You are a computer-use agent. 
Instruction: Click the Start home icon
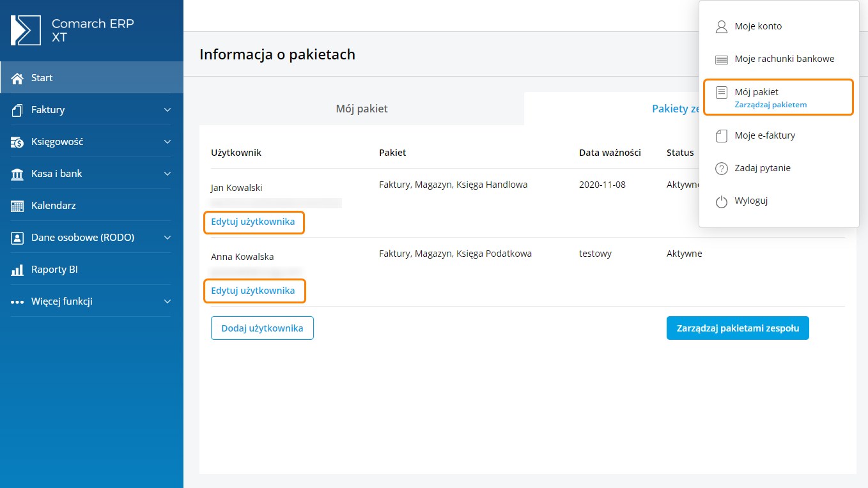(17, 78)
